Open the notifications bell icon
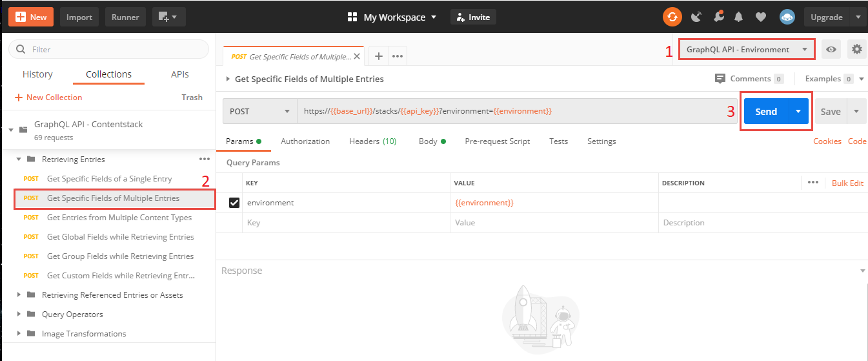Image resolution: width=868 pixels, height=361 pixels. [739, 17]
